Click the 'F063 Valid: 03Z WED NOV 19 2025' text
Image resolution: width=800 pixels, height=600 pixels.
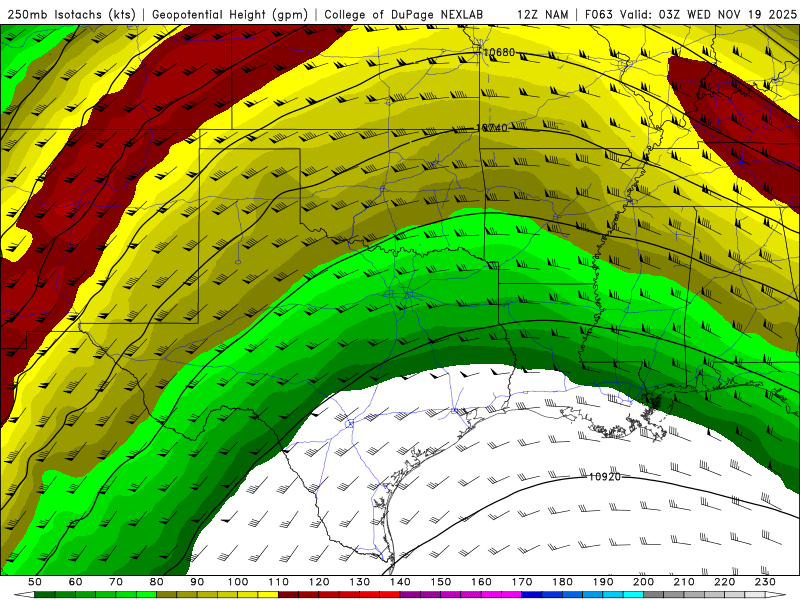[690, 14]
